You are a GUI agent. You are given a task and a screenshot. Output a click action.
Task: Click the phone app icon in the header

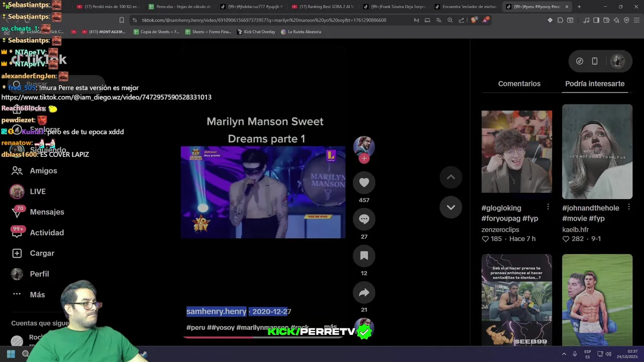[595, 61]
